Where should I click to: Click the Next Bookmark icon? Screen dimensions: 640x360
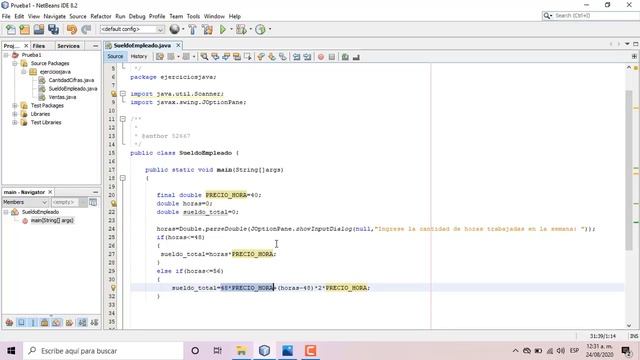(x=271, y=57)
